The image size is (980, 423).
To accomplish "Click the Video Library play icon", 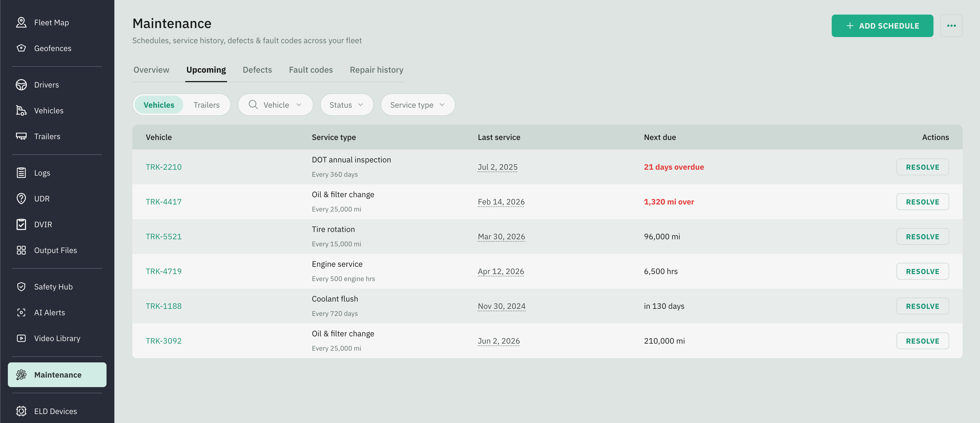I will tap(21, 338).
